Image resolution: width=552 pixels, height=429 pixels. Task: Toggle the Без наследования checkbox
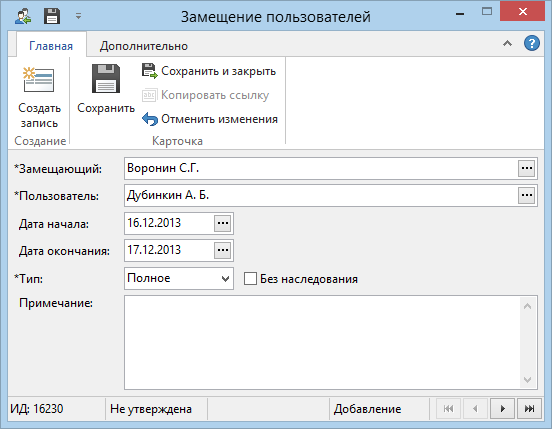coord(250,278)
